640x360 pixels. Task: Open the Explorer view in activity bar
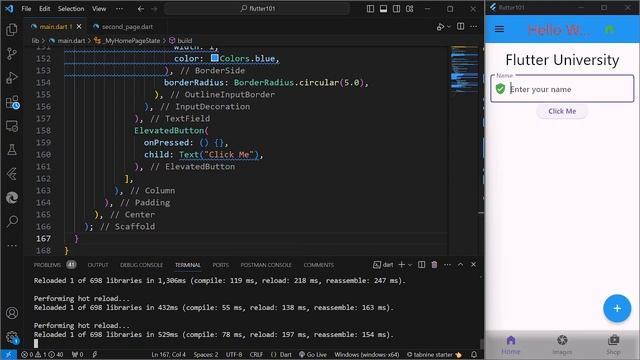coord(12,29)
